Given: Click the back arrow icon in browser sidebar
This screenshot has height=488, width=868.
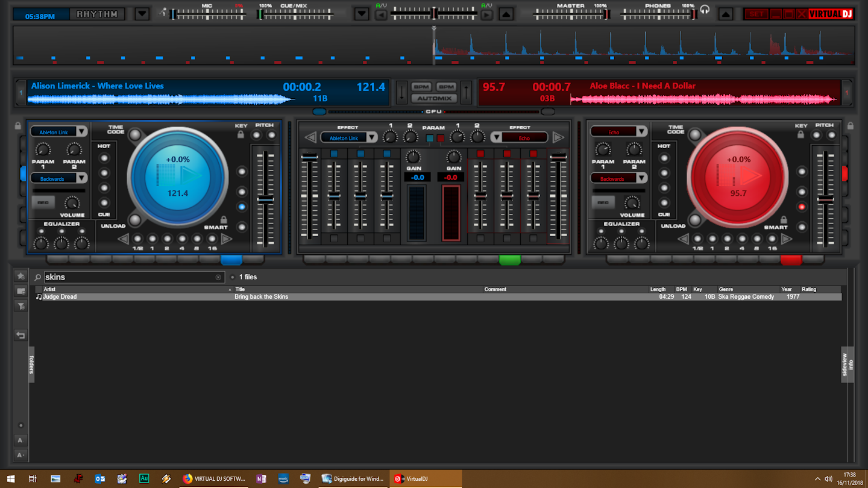Looking at the screenshot, I should 20,335.
